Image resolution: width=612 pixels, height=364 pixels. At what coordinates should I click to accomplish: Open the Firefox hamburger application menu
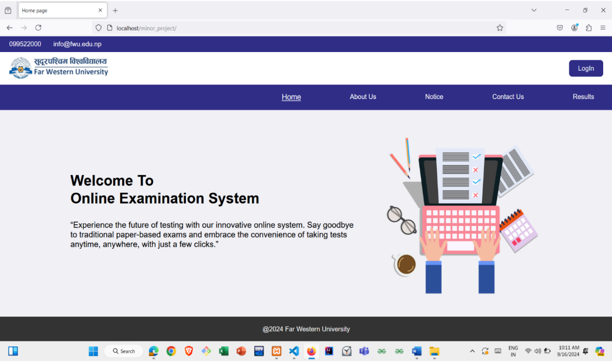click(x=603, y=28)
